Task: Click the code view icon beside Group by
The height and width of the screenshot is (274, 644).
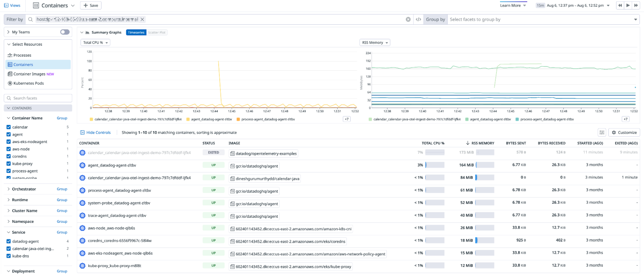Action: pyautogui.click(x=418, y=20)
